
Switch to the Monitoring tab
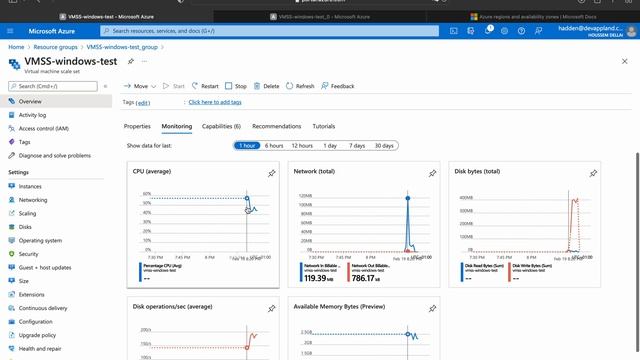(x=177, y=127)
